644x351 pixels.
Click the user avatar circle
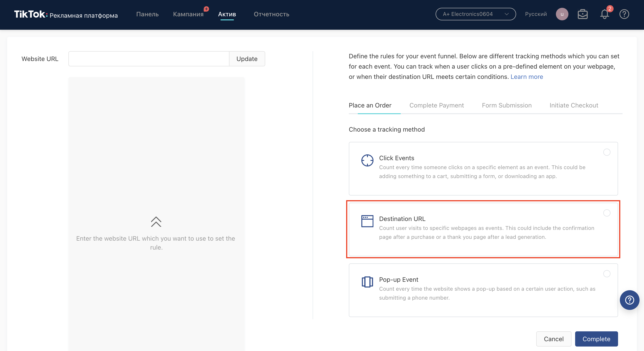tap(562, 14)
